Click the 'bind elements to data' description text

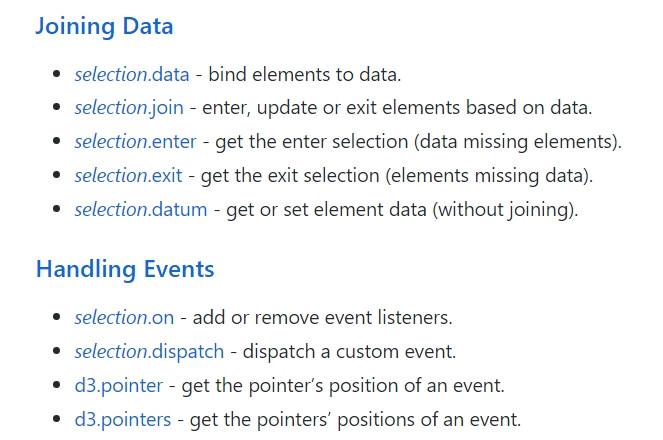pos(304,75)
